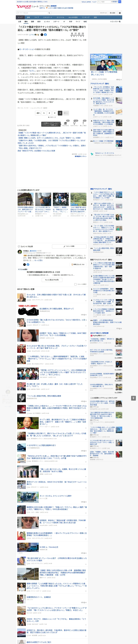The width and height of the screenshot is (138, 644).
Task: Close the reaction tooltip popup
Action: [60, 123]
